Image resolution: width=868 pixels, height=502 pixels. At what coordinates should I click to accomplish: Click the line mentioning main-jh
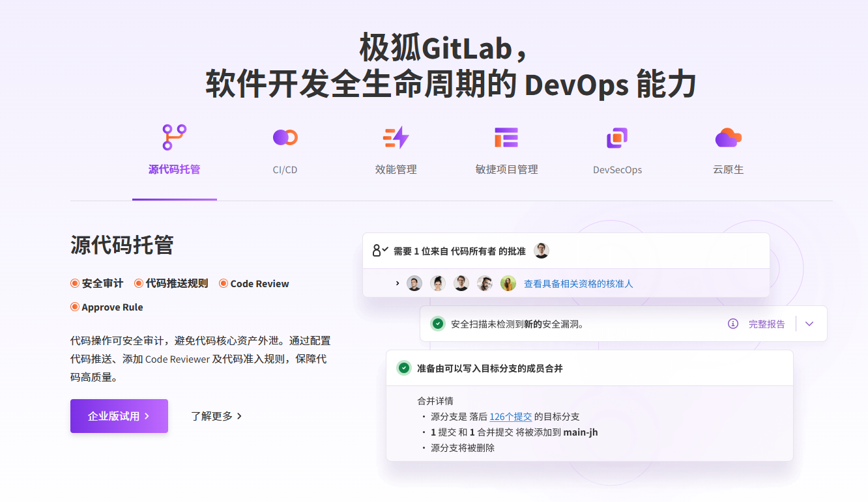pyautogui.click(x=514, y=432)
